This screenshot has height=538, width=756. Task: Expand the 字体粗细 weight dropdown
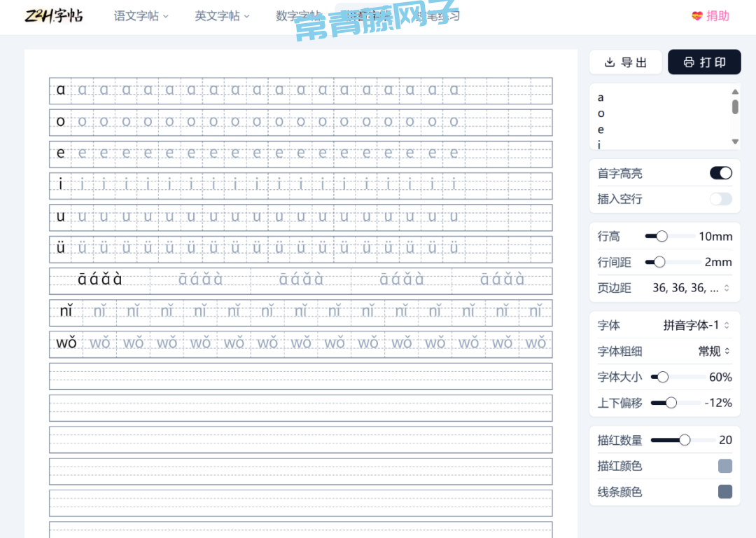click(714, 351)
